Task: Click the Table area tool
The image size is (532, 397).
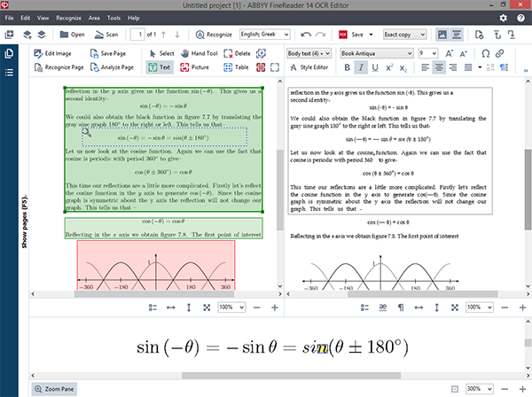Action: pos(236,66)
